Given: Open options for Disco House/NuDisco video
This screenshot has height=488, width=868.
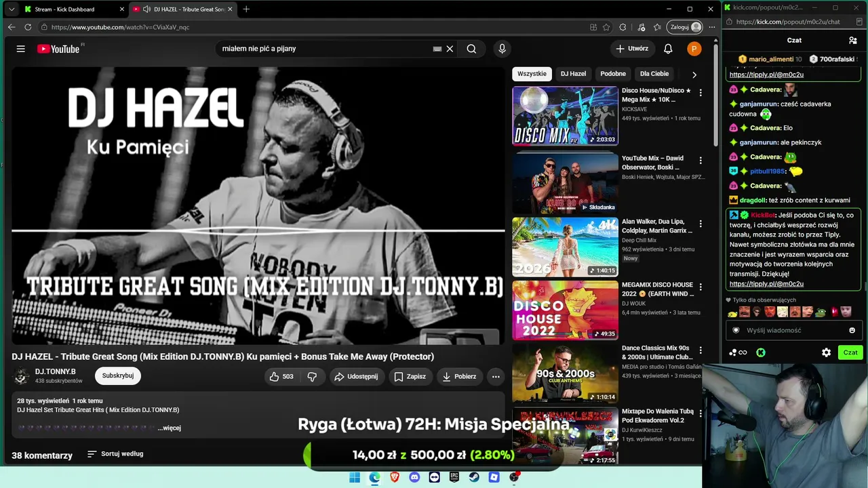Looking at the screenshot, I should click(x=701, y=93).
